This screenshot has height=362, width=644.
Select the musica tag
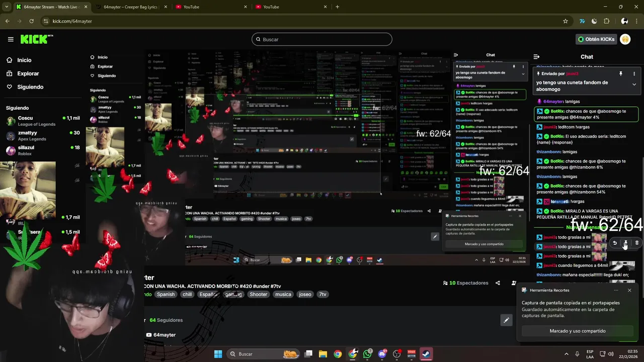click(283, 295)
